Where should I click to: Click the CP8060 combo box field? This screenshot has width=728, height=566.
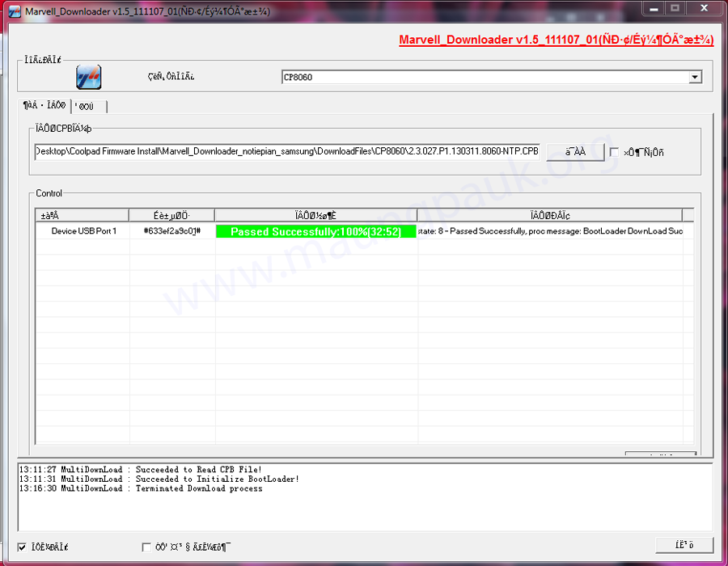coord(491,77)
